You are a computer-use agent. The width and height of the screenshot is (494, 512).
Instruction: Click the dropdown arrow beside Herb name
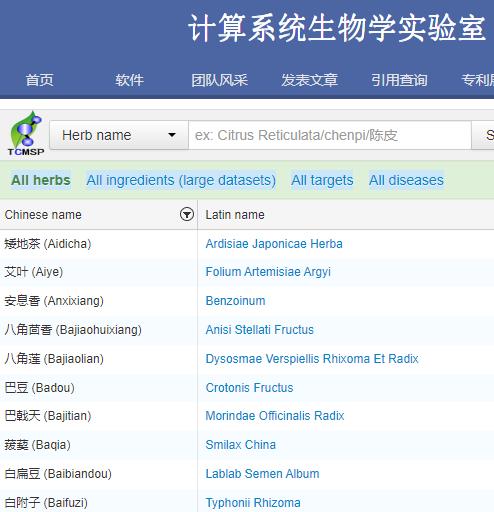coord(172,135)
